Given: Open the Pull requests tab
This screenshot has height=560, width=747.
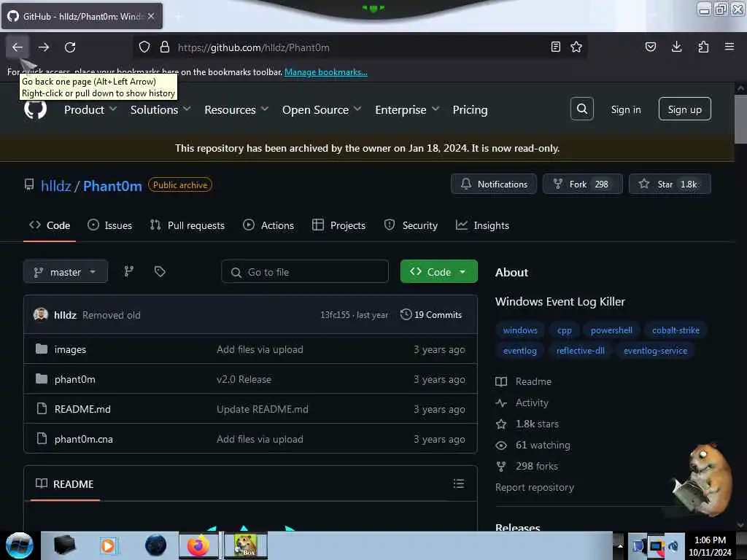Looking at the screenshot, I should (187, 225).
